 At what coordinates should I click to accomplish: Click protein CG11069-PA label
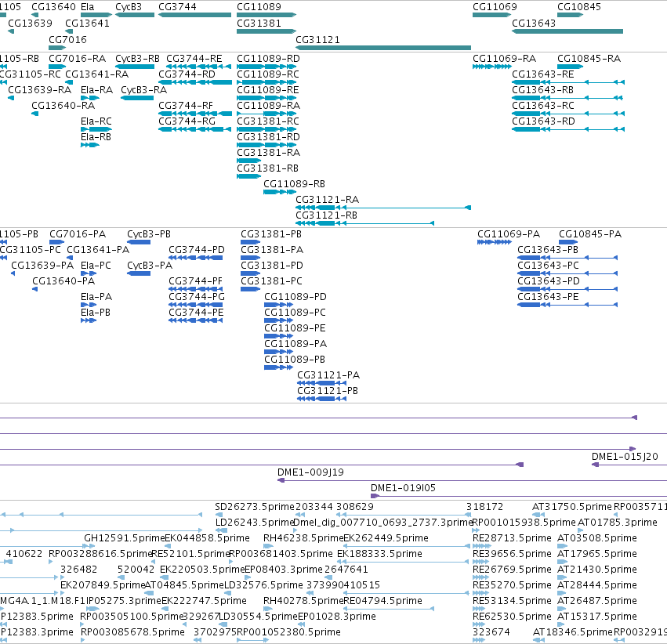coord(509,233)
